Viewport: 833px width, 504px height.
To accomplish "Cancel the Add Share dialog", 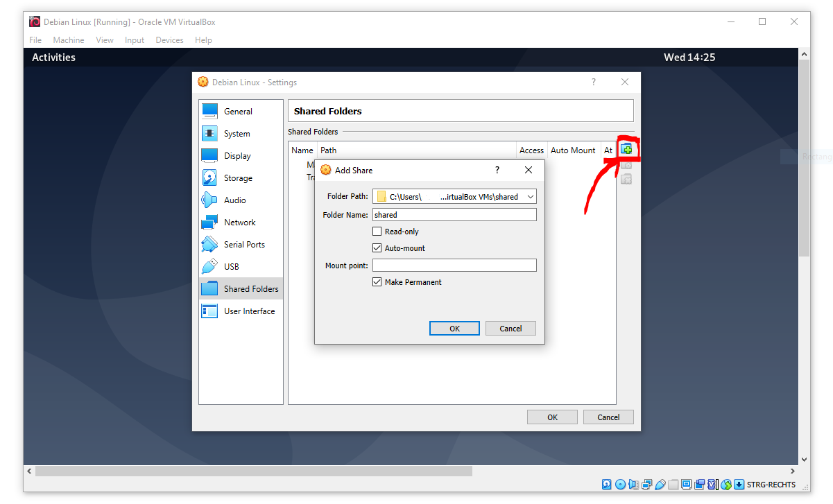I will click(x=510, y=329).
